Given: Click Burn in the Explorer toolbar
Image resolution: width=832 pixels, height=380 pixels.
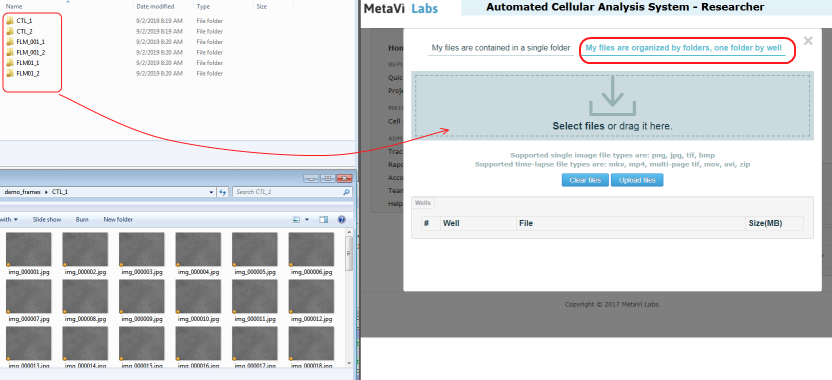Looking at the screenshot, I should (x=82, y=220).
